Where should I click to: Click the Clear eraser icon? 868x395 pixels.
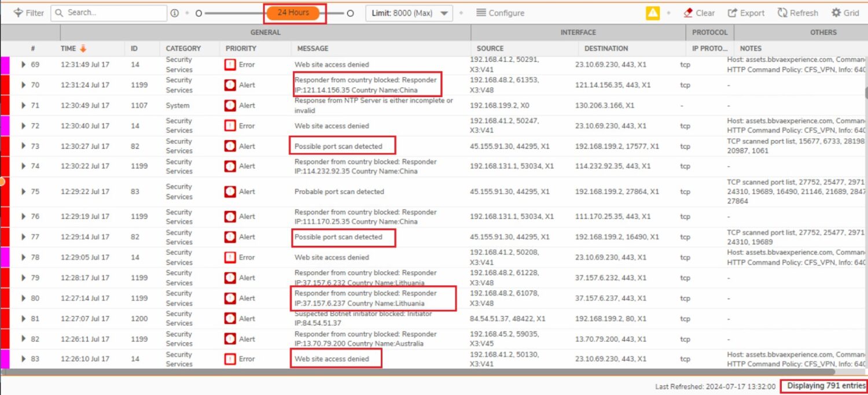click(688, 13)
